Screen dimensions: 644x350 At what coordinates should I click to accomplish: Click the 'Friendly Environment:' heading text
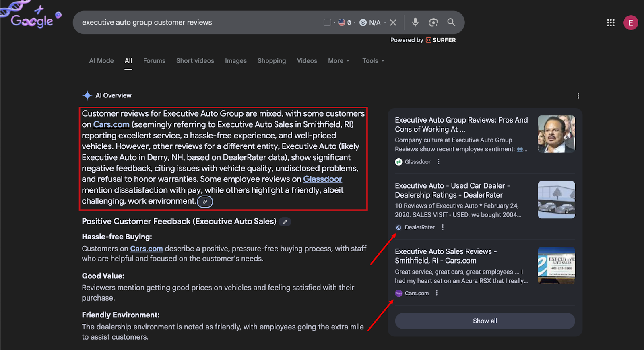click(x=121, y=315)
